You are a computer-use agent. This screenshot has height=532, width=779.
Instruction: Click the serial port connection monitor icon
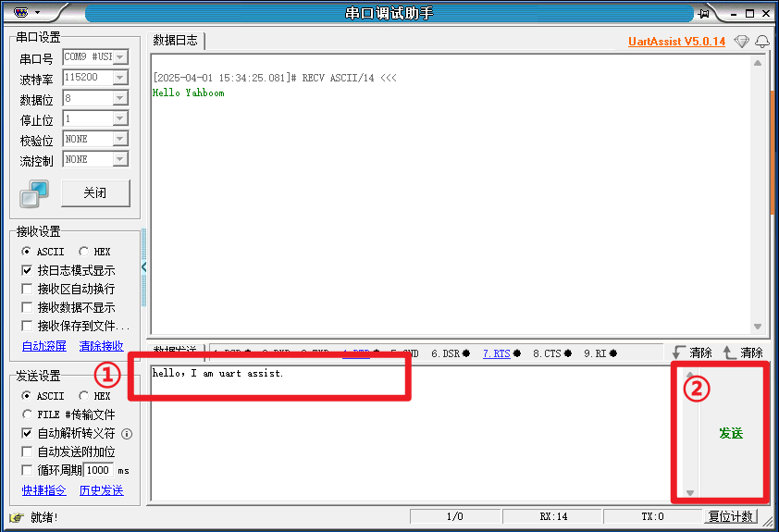[34, 194]
